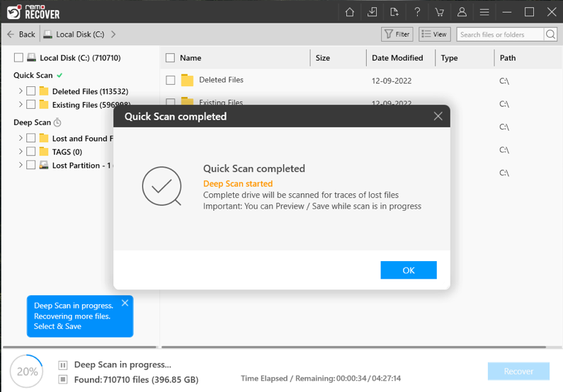
Task: Check the Lost and Found tree checkbox
Action: 31,138
